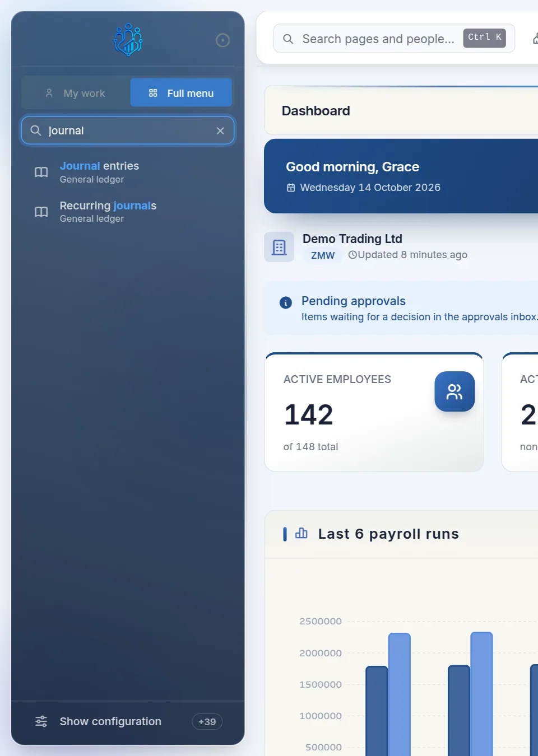Viewport: 538px width, 756px height.
Task: Click book icon beside Recurring journals
Action: (41, 212)
